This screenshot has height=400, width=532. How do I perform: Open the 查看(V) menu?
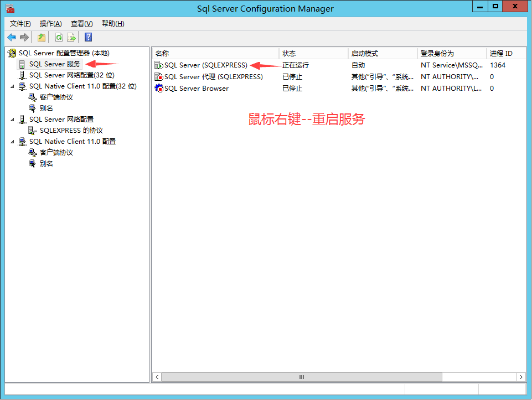tap(81, 24)
